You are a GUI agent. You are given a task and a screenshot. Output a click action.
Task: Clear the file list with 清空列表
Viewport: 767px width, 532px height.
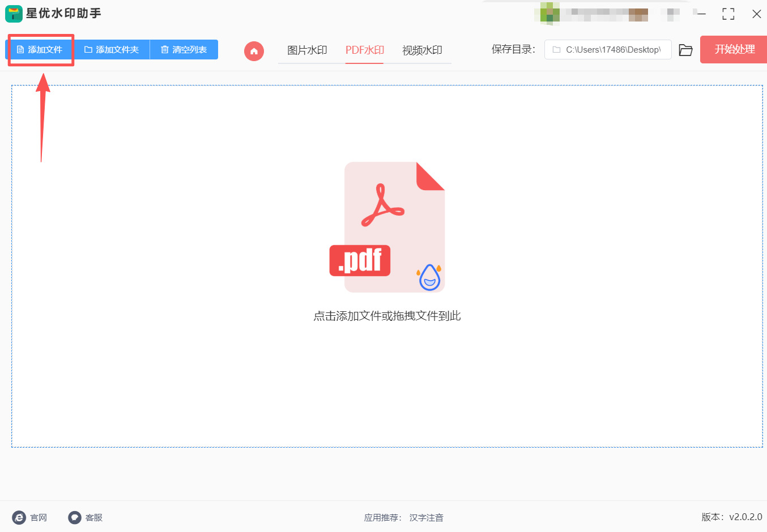click(x=184, y=49)
